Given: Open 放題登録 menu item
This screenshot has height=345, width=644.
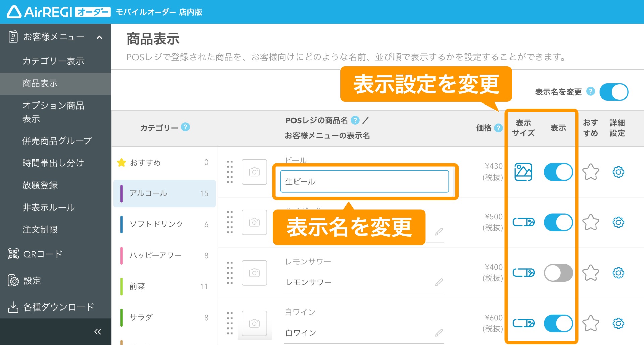Looking at the screenshot, I should (55, 185).
